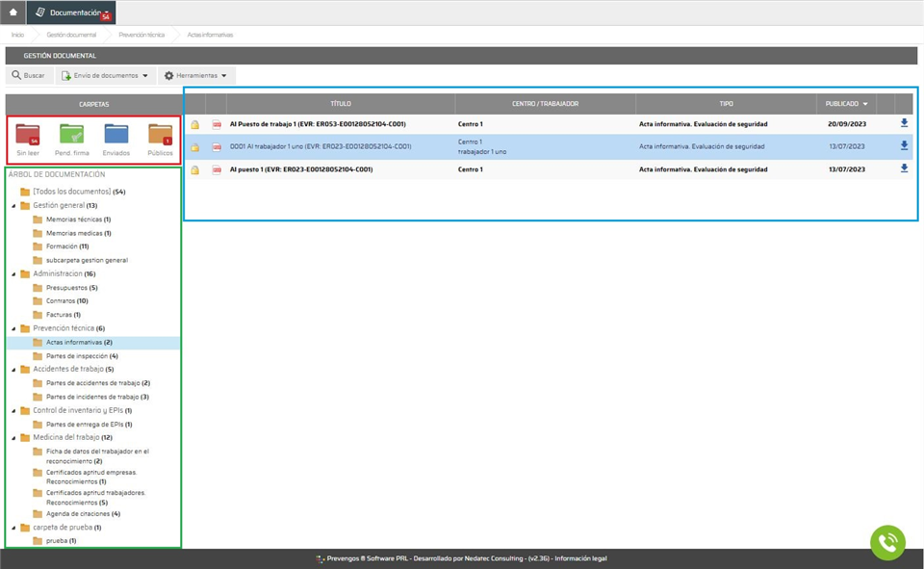Open the Envío de documentos dropdown

(x=105, y=75)
